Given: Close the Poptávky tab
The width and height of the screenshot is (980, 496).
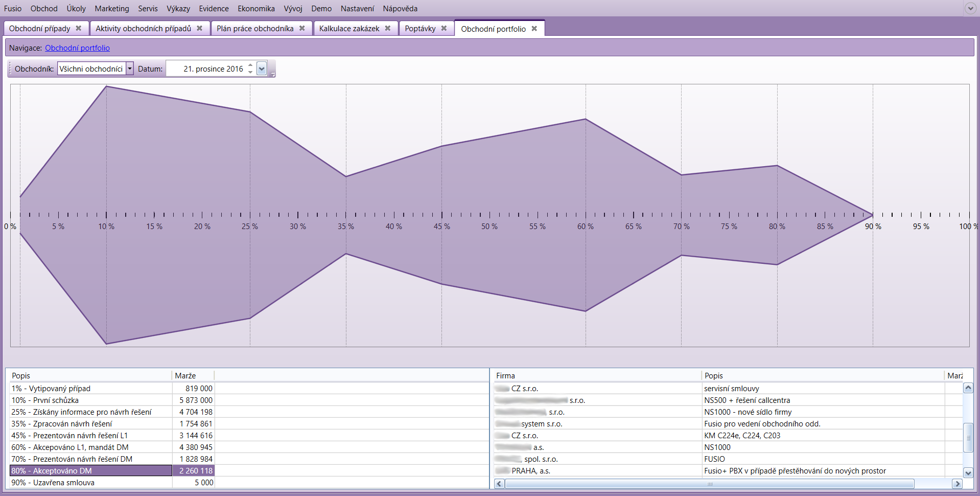Looking at the screenshot, I should [444, 29].
